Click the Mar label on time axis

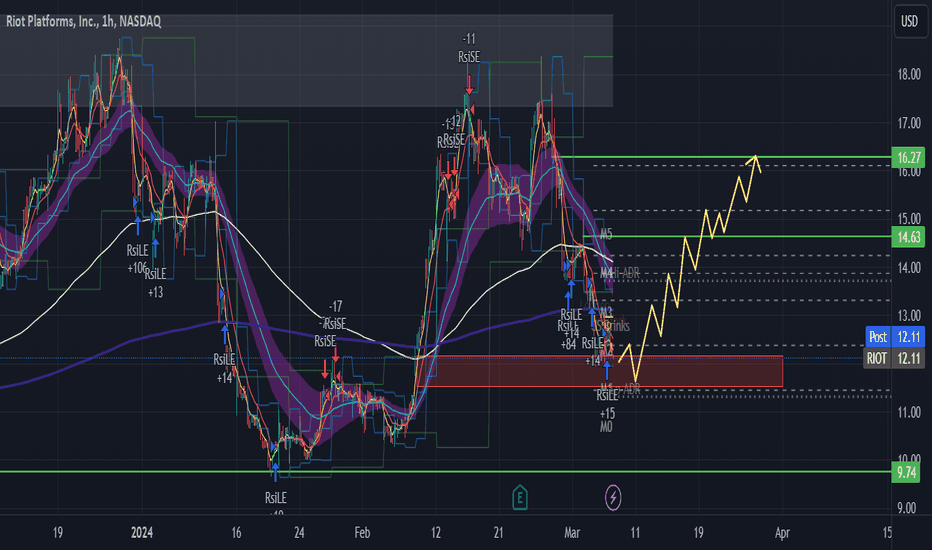572,532
